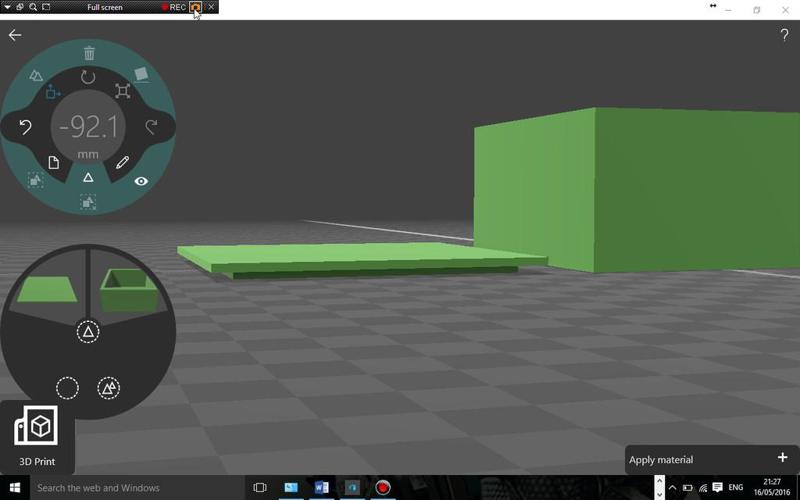Click the recorder magnifier icon
Image resolution: width=800 pixels, height=500 pixels.
(x=33, y=7)
